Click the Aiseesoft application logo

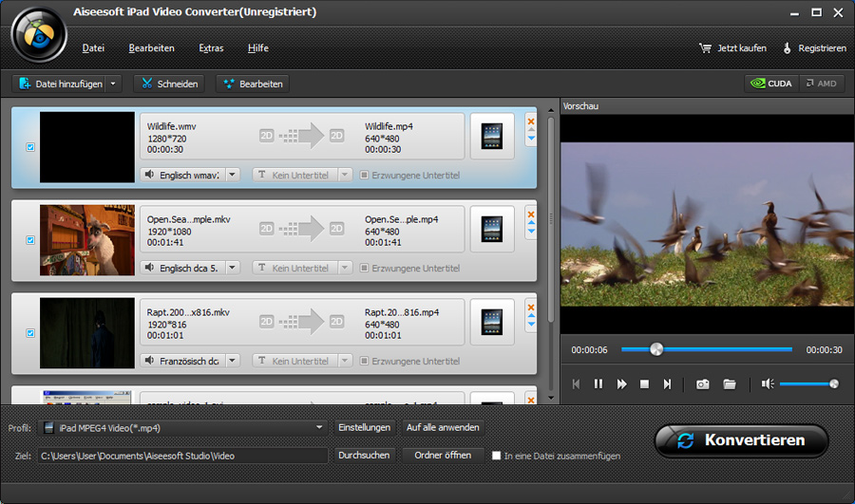(x=39, y=35)
